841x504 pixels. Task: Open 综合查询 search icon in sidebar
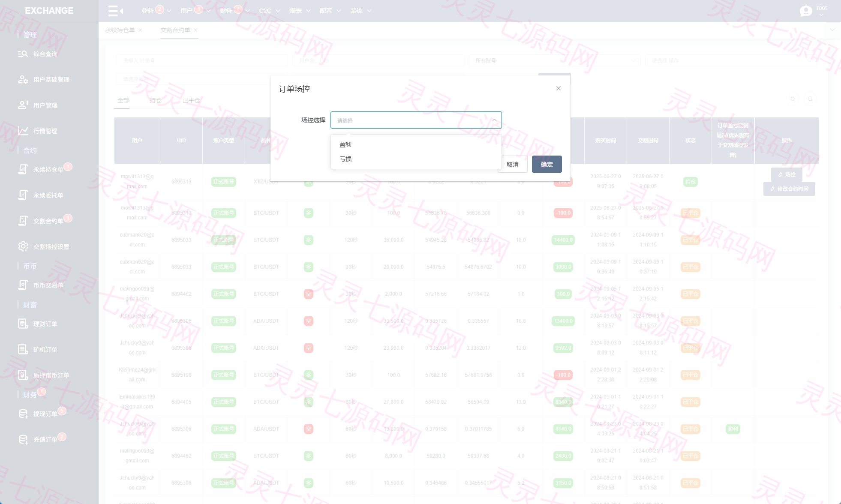point(23,54)
